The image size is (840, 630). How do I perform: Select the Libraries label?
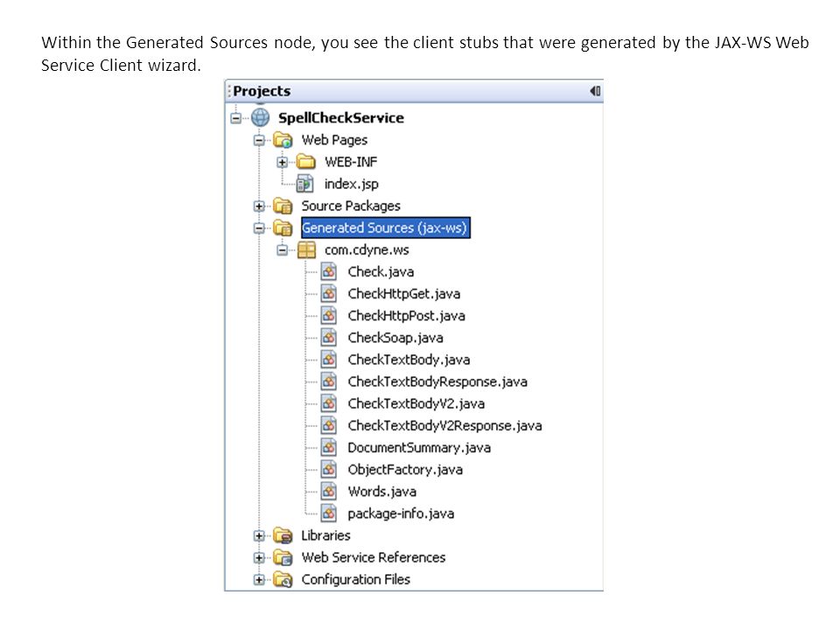point(325,535)
